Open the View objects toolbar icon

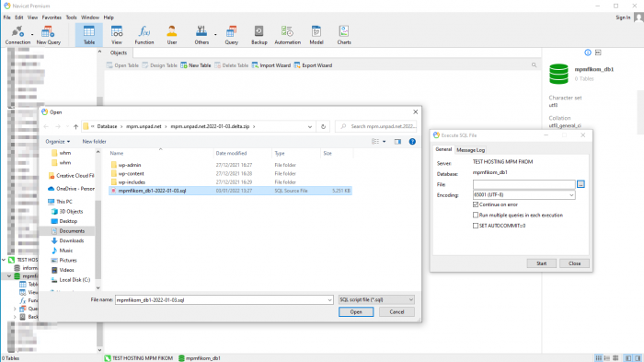click(x=117, y=35)
